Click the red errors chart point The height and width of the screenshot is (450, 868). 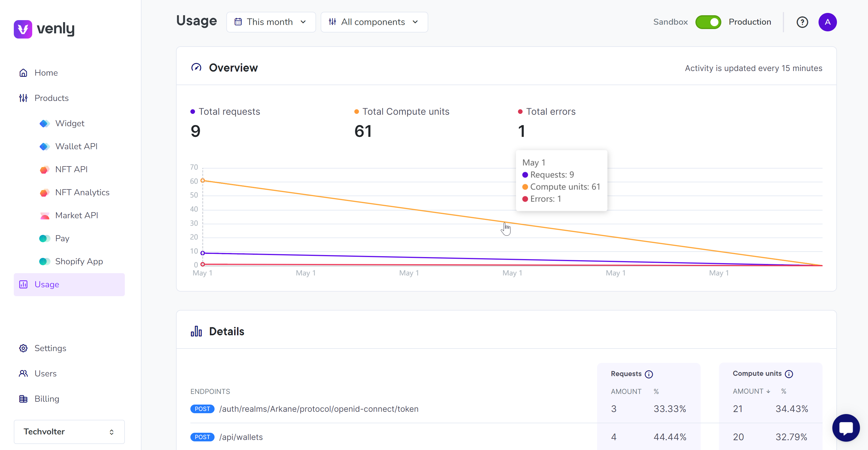[202, 265]
